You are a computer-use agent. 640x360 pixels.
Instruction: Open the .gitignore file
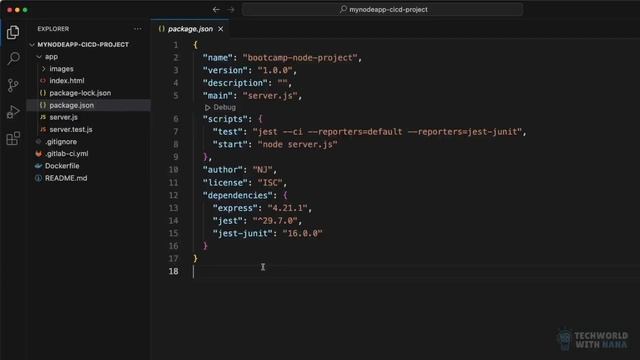61,142
